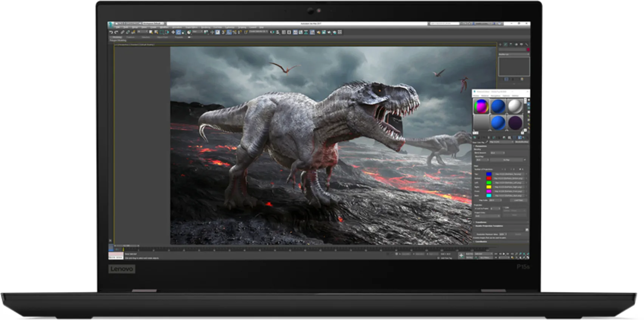Select the Select and Link tool
The width and height of the screenshot is (644, 320).
[123, 32]
